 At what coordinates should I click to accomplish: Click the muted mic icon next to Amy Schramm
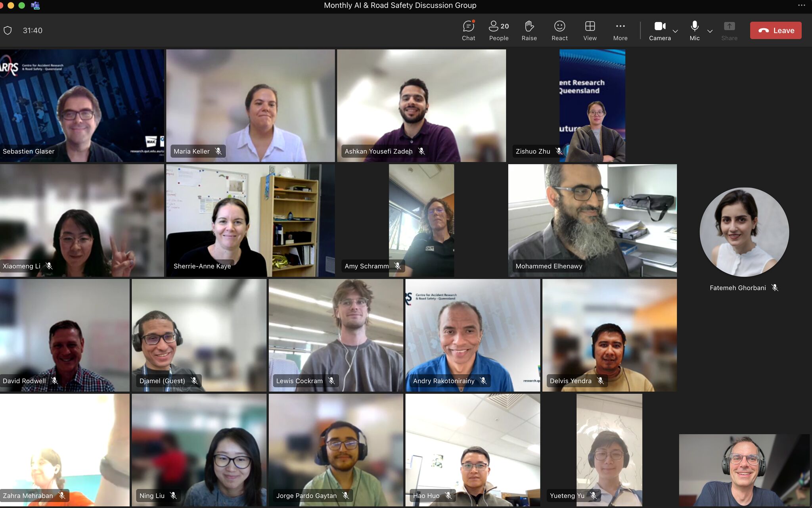point(397,266)
